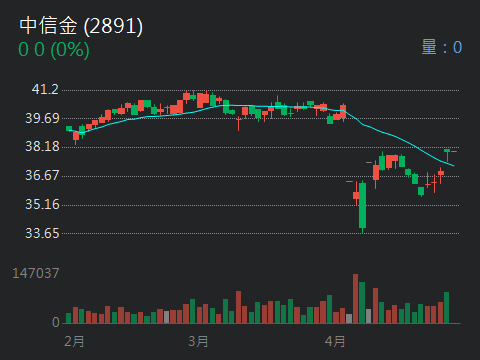Click the price change text 0 0 (0%)
The width and height of the screenshot is (480, 360).
54,49
